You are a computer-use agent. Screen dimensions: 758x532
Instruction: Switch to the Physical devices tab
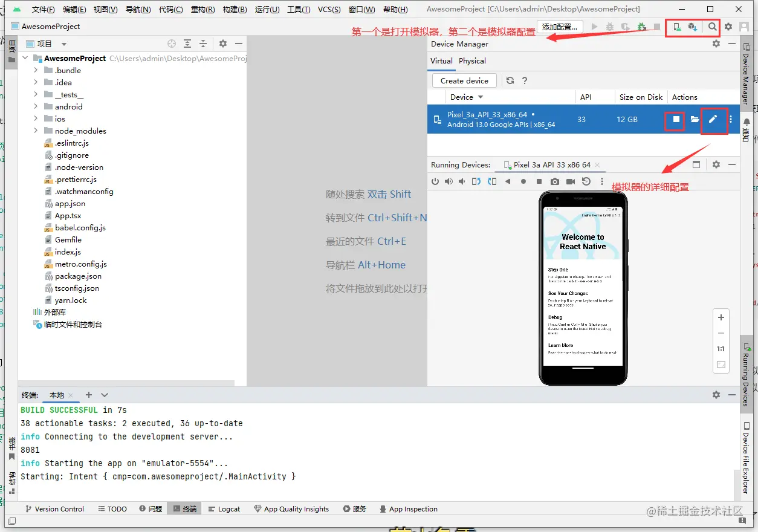coord(472,61)
